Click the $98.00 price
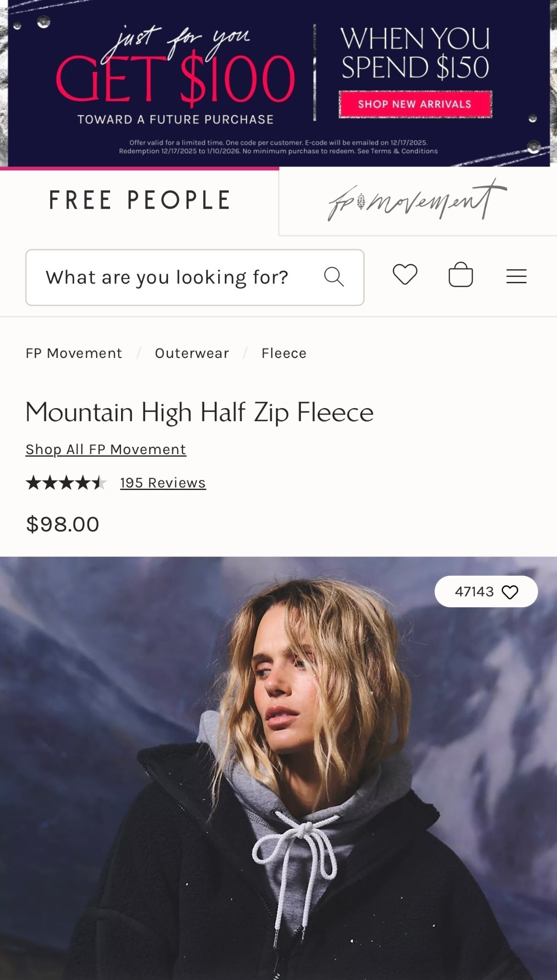 (63, 524)
